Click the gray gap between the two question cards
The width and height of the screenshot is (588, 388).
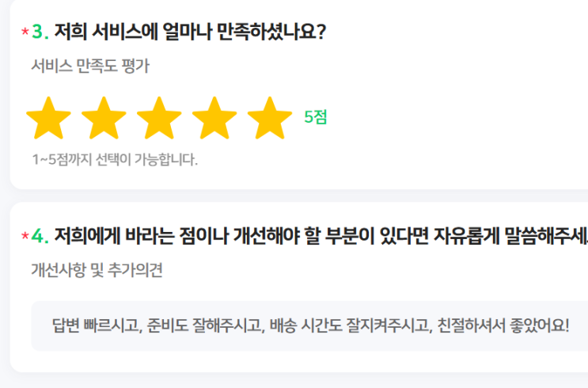pos(301,196)
